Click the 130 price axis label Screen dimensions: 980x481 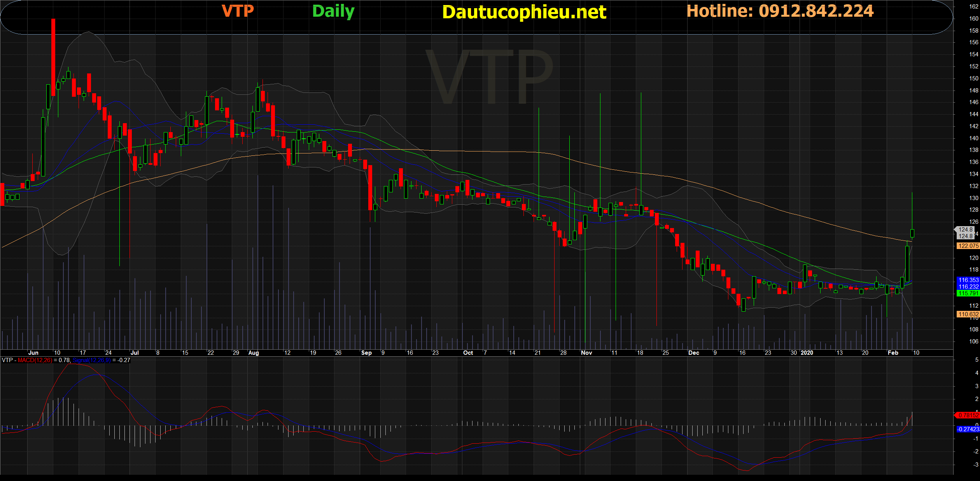[x=974, y=198]
